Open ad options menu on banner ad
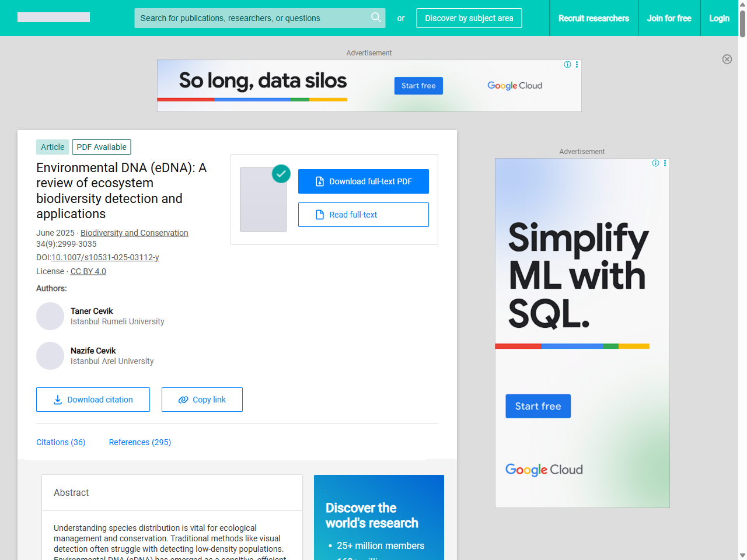Viewport: 747px width, 560px height. [577, 65]
